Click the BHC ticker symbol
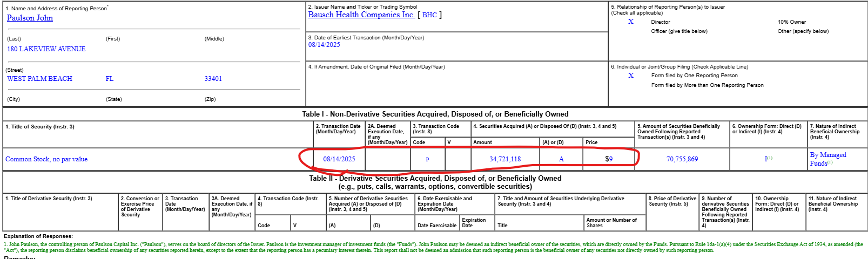The width and height of the screenshot is (868, 259). 429,15
